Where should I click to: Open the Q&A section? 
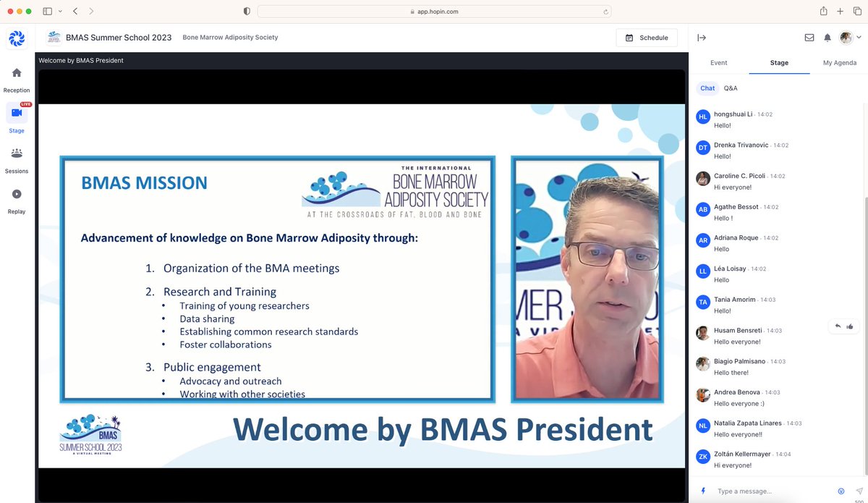[731, 88]
